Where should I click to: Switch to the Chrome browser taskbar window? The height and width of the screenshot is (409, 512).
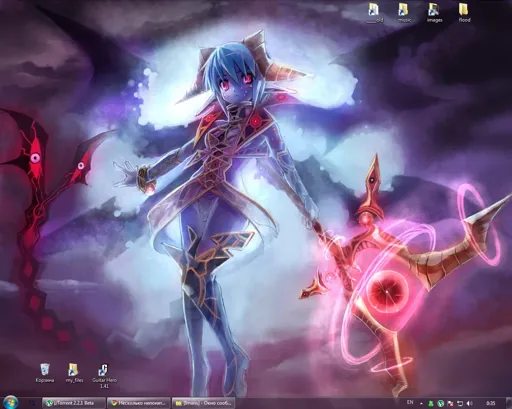[138, 403]
